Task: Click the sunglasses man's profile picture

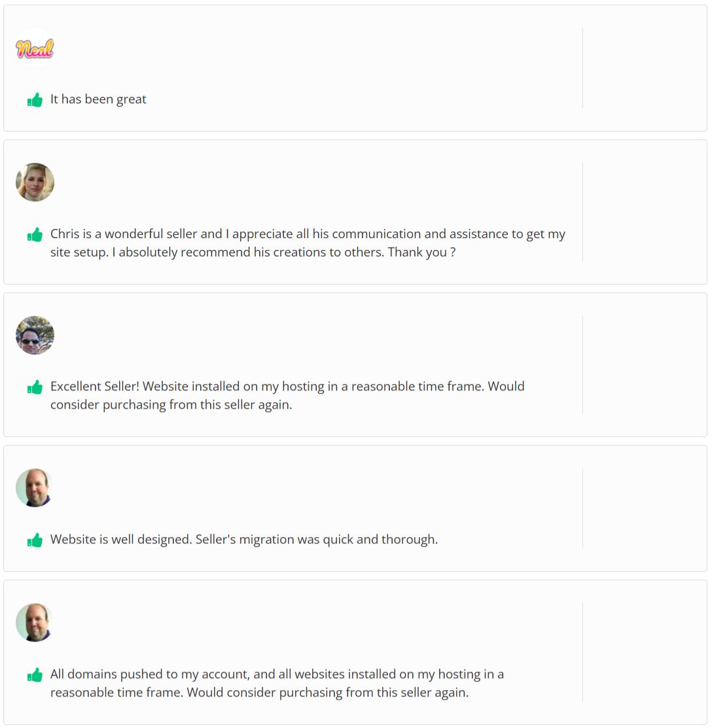Action: (x=35, y=336)
